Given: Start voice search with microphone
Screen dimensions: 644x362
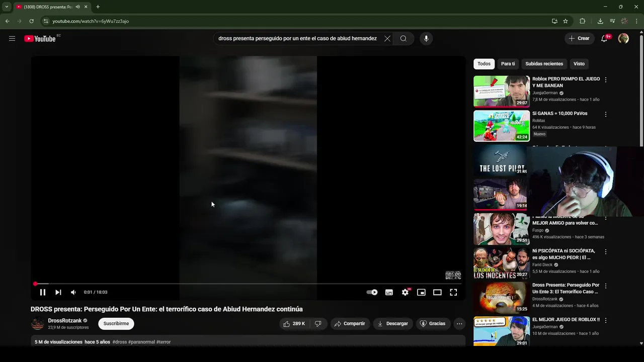Looking at the screenshot, I should [x=426, y=39].
